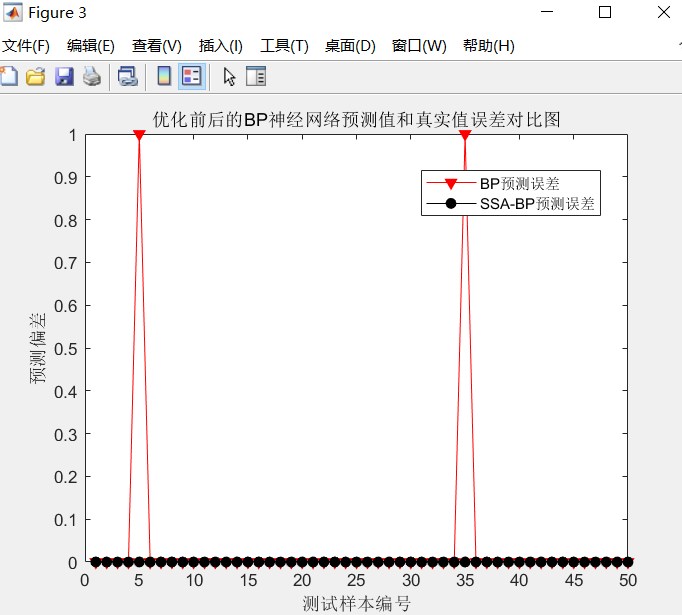Screen dimensions: 682x615
Task: Save the figure with floppy icon
Action: 64,77
